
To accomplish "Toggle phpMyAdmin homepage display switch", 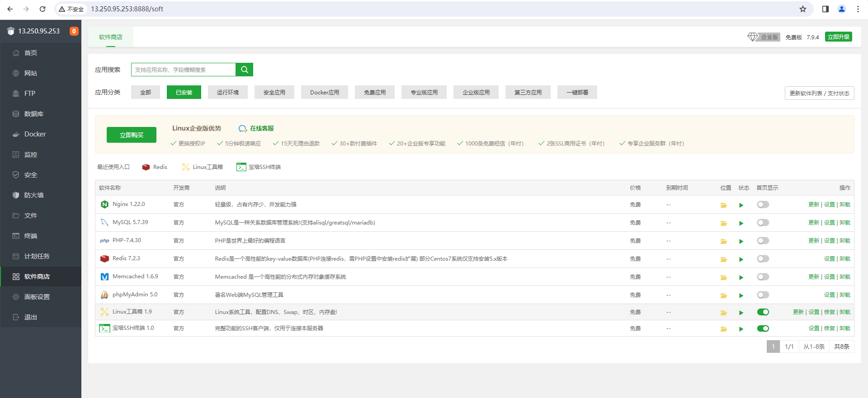I will tap(763, 295).
